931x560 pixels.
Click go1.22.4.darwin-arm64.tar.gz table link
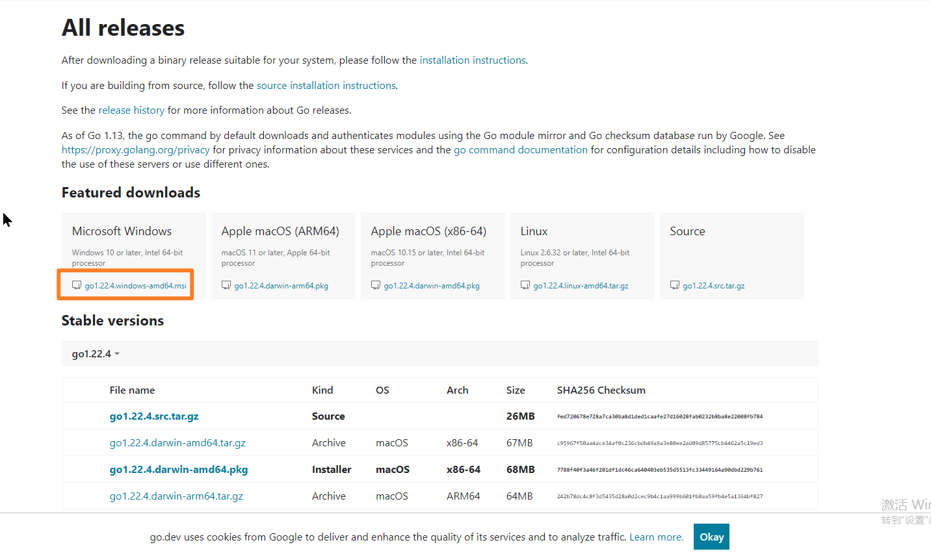pos(176,496)
